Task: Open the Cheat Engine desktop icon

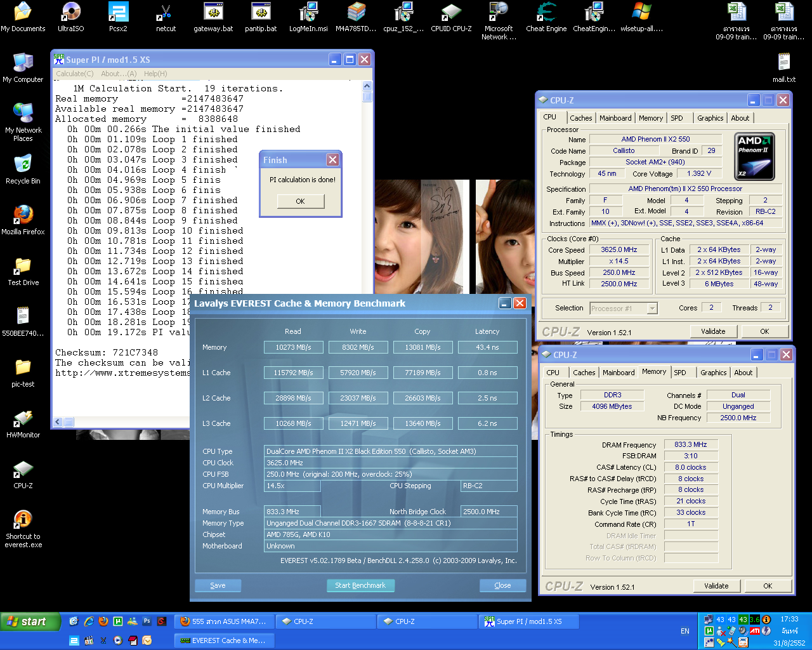Action: click(x=546, y=17)
